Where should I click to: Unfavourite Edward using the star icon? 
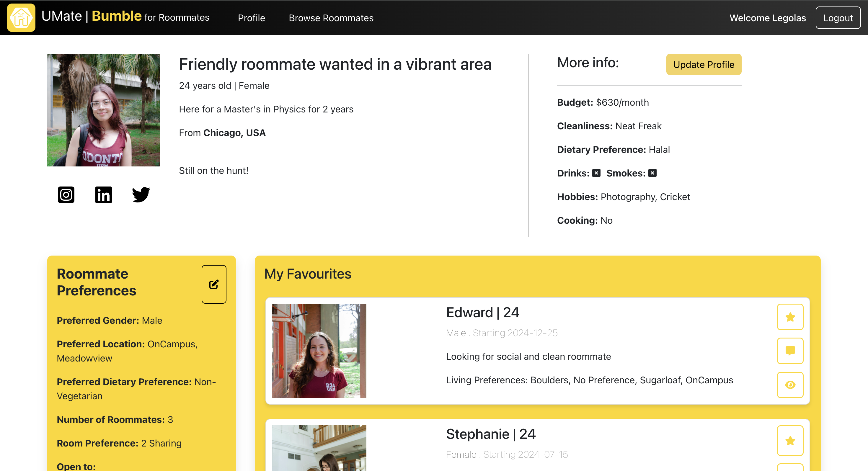click(x=790, y=317)
